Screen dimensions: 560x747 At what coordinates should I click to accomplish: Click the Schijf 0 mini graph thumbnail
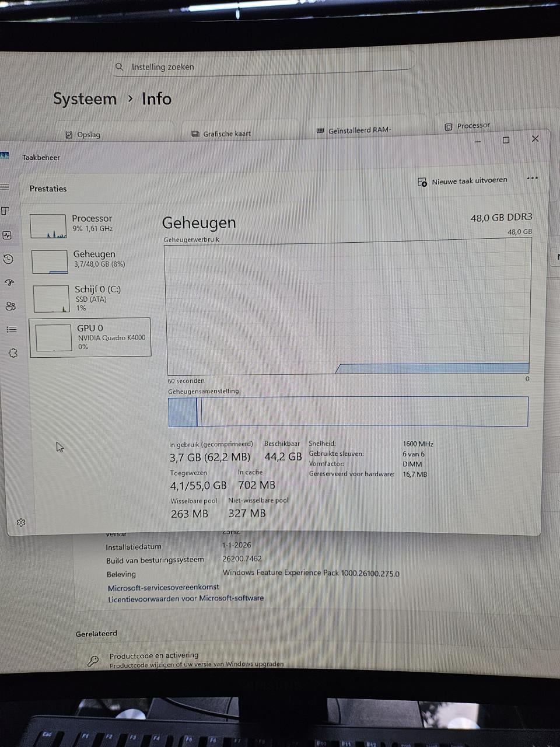pos(51,299)
